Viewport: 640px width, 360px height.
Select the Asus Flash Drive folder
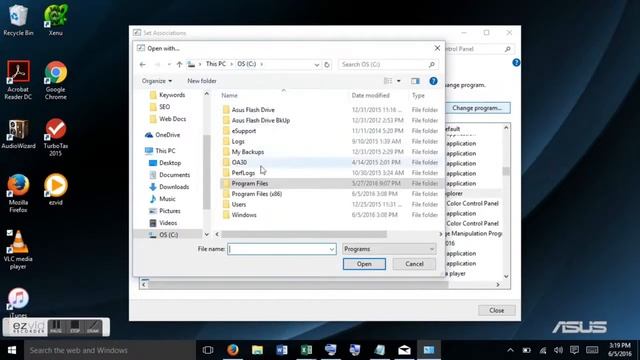pos(253,110)
